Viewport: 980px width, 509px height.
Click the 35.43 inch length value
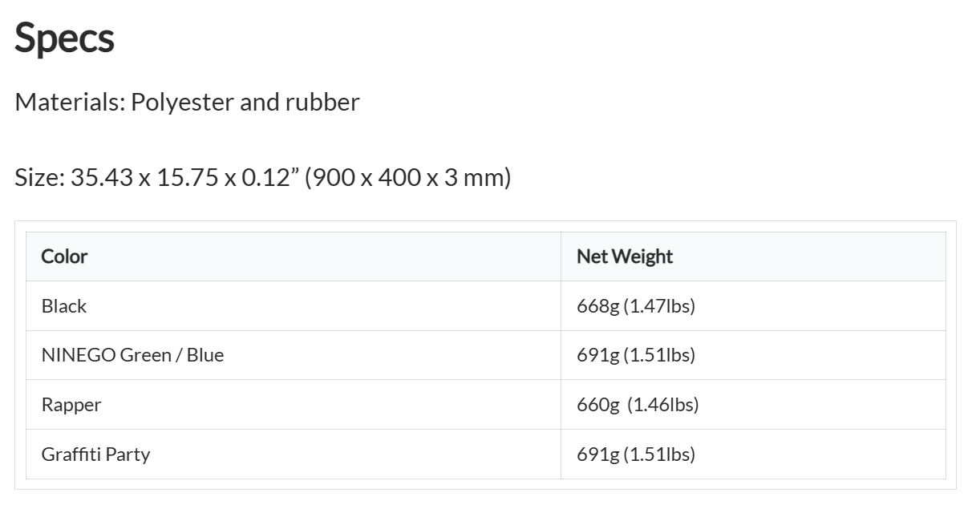point(103,176)
